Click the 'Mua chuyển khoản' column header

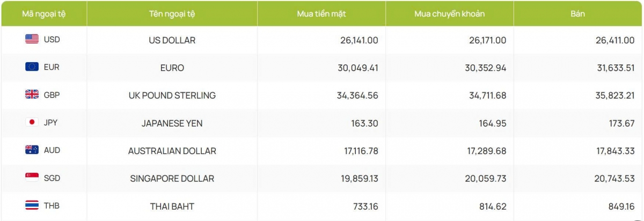[x=449, y=14]
